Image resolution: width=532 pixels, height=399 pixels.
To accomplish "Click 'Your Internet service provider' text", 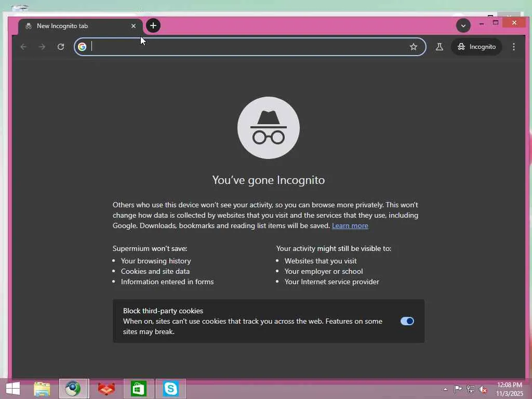I will click(x=331, y=282).
